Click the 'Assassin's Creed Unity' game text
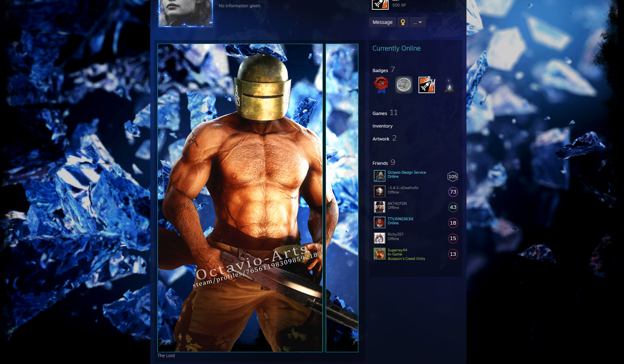Viewport: 624px width, 364px height. (x=407, y=259)
